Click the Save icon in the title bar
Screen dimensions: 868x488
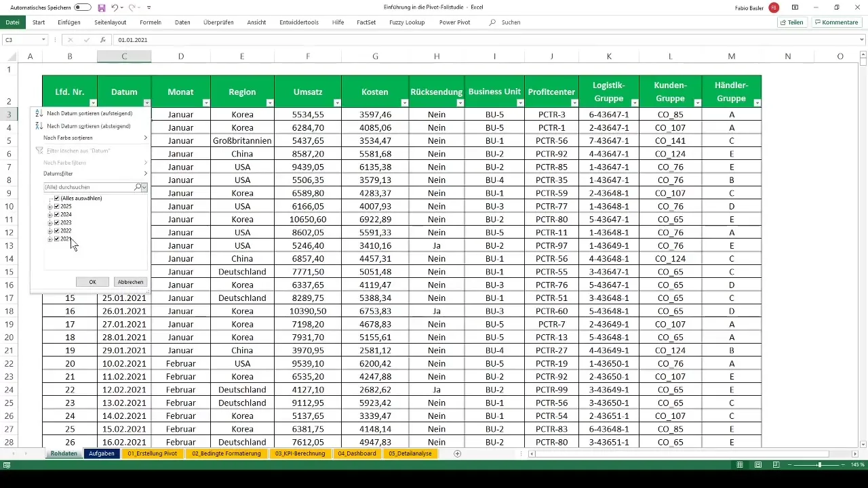tap(102, 7)
